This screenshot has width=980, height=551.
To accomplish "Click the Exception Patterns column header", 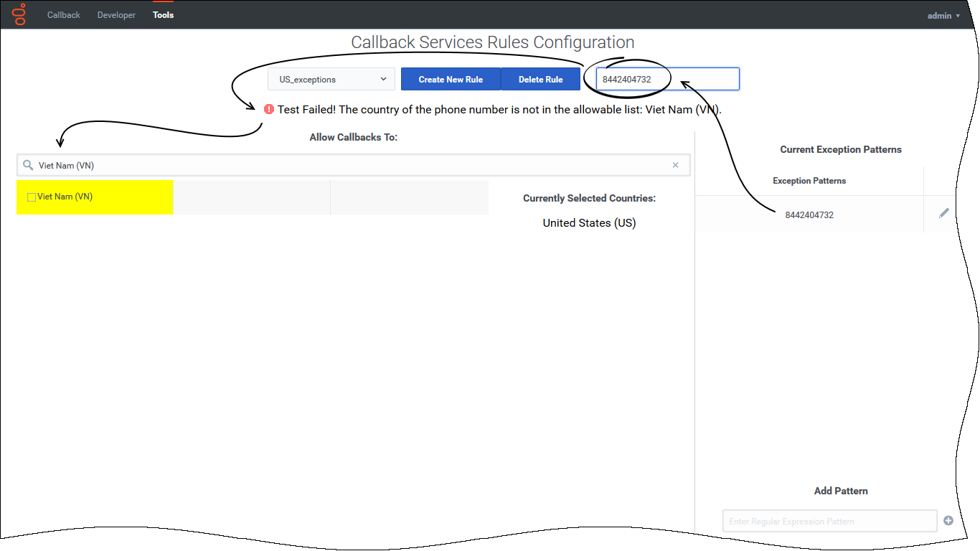I will [809, 181].
